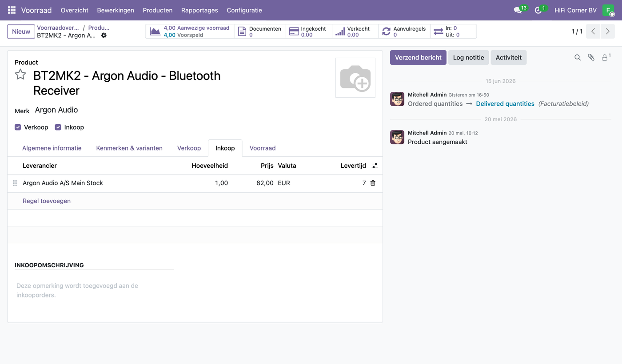The height and width of the screenshot is (364, 622).
Task: Upload a product image via camera placeholder
Action: click(x=355, y=78)
